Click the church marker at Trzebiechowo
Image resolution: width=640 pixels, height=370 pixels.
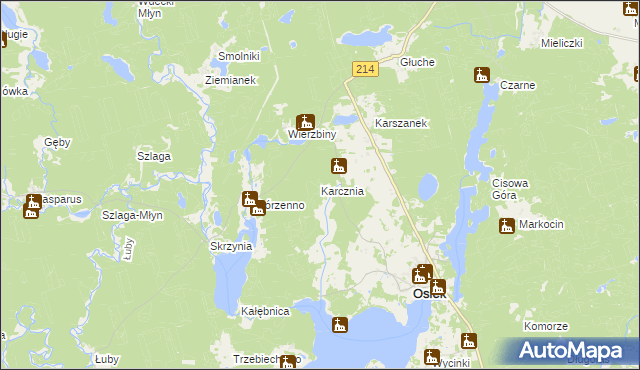pyautogui.click(x=288, y=362)
